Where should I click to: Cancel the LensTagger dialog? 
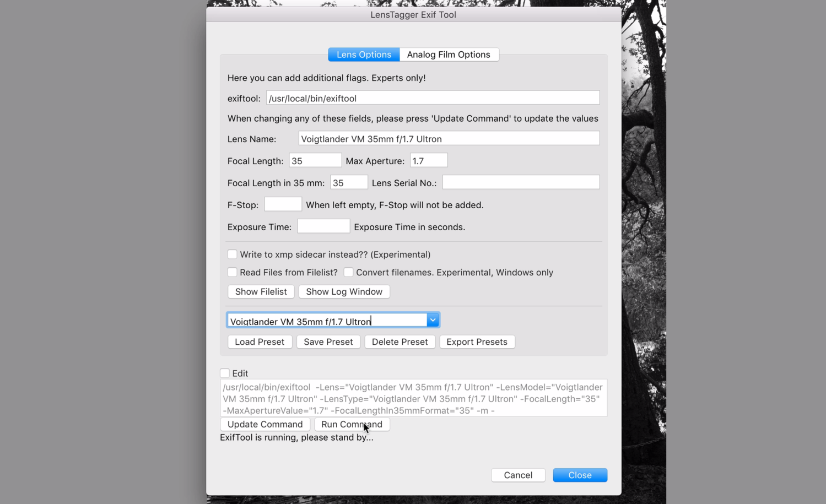pyautogui.click(x=517, y=475)
